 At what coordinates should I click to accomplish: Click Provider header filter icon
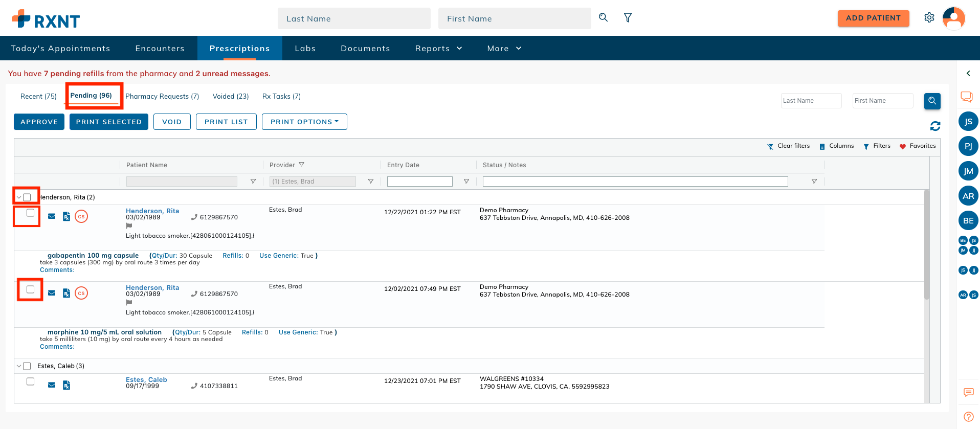click(302, 165)
